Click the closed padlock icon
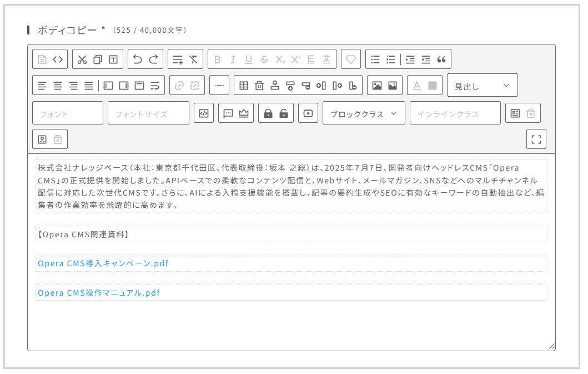Viewport: 588px width, 374px height. pyautogui.click(x=268, y=113)
